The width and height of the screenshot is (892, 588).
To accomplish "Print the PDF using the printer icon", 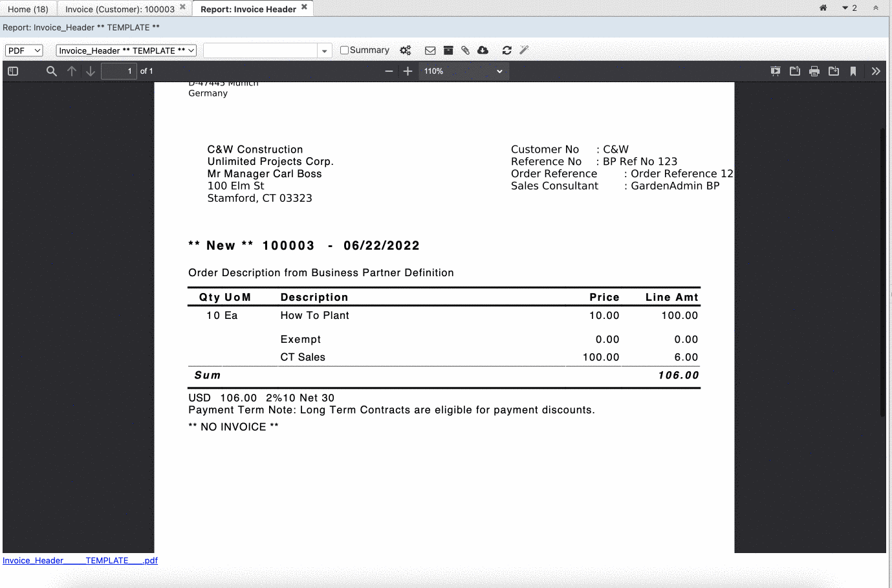I will pyautogui.click(x=814, y=71).
